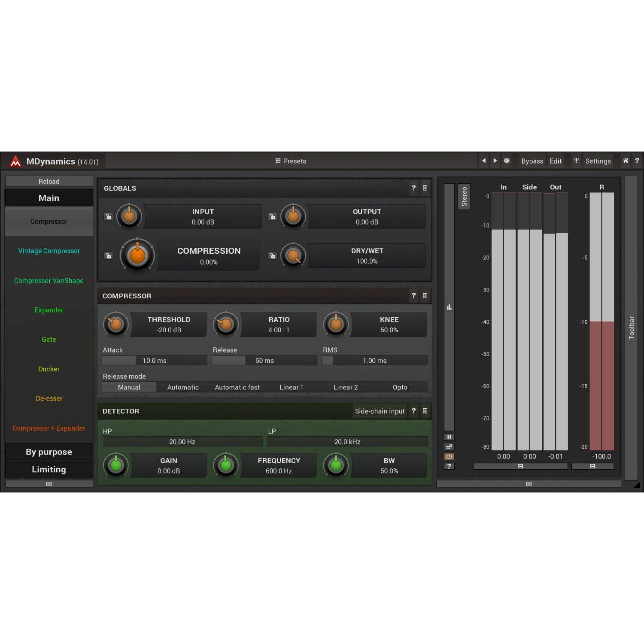Viewport: 644px width, 644px height.
Task: Toggle the Side-chain input button
Action: pyautogui.click(x=380, y=411)
